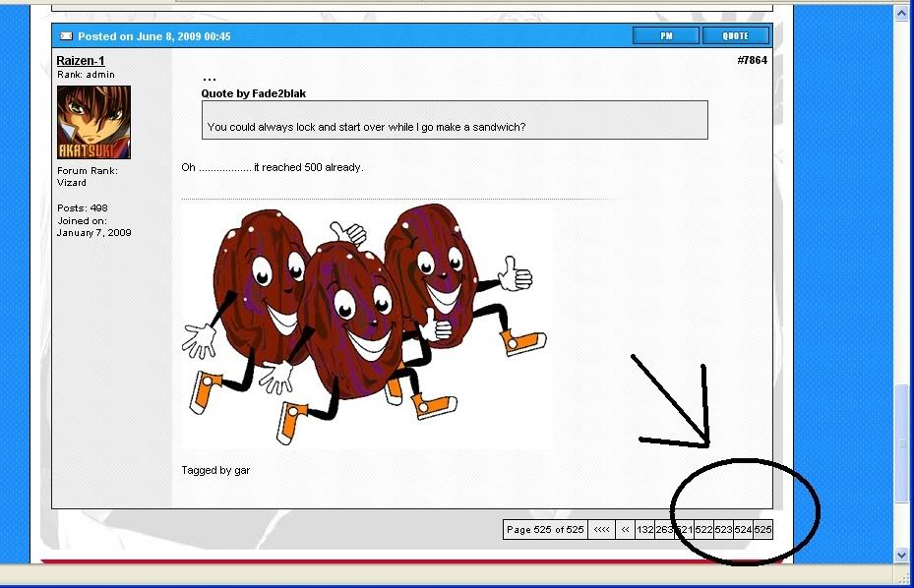Go to page 523
The image size is (914, 588).
[723, 529]
